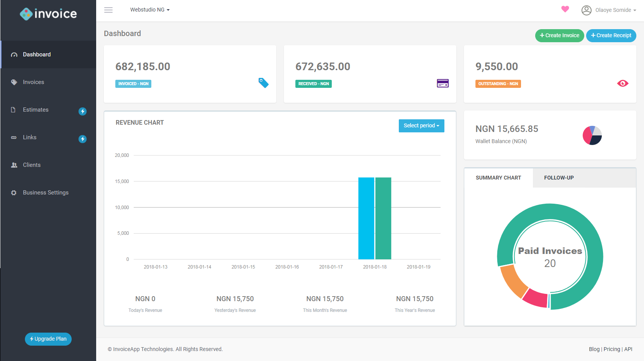Click the tag icon on the Invoiced card
The image size is (644, 361).
pos(263,83)
